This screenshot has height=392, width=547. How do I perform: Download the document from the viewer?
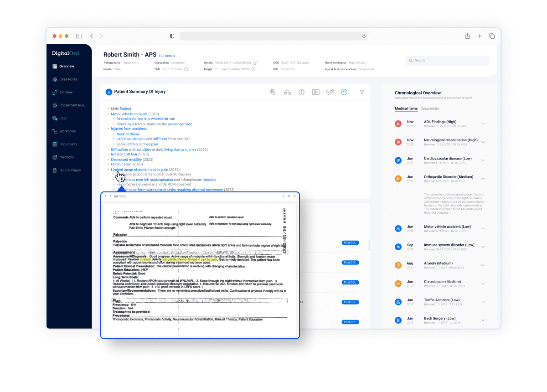coord(283,196)
